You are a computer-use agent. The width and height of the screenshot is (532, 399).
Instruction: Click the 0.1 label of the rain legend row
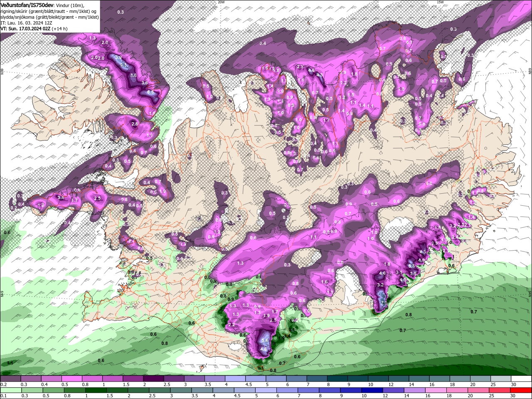(x=4, y=396)
